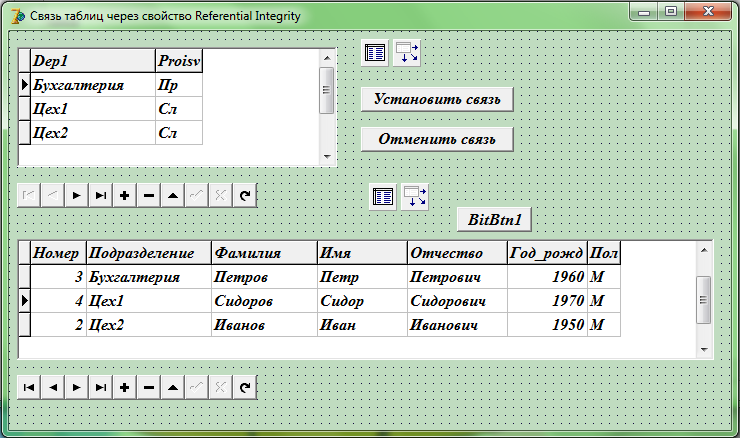Click First record in lower navigator
This screenshot has width=740, height=438.
click(29, 387)
